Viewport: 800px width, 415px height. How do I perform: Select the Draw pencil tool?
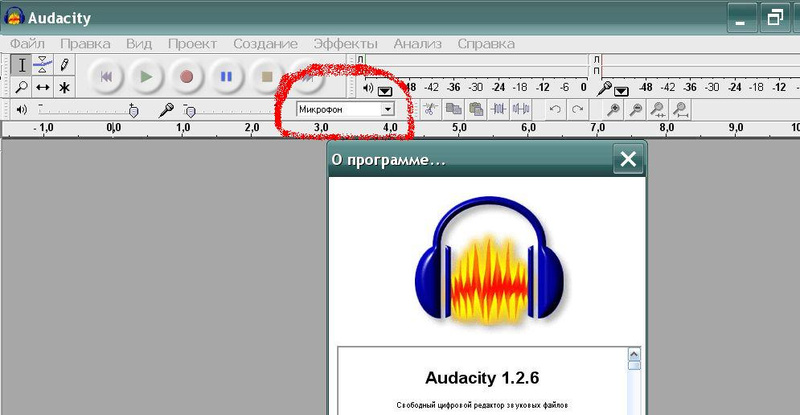click(x=64, y=65)
